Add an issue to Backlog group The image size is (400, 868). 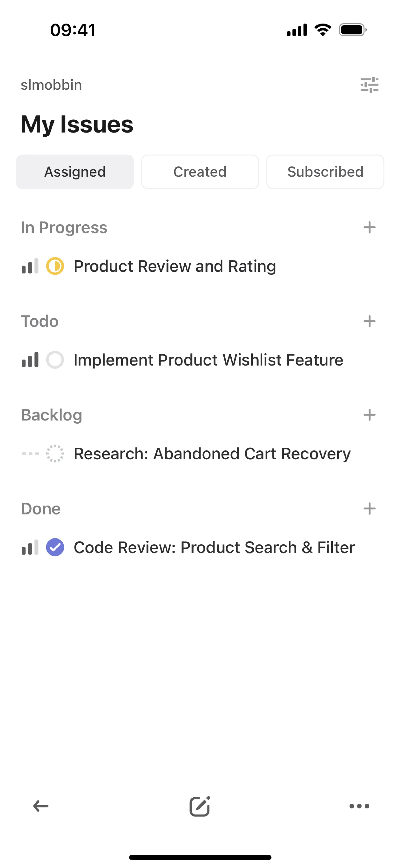point(369,415)
